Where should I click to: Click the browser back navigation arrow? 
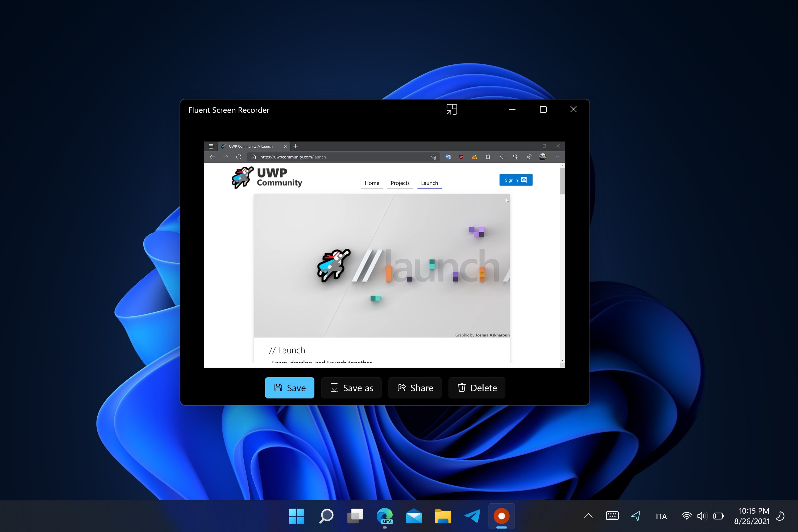tap(212, 157)
